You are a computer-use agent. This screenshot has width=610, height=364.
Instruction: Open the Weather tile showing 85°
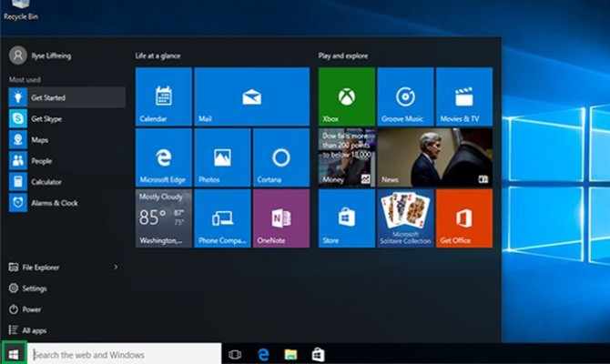163,218
